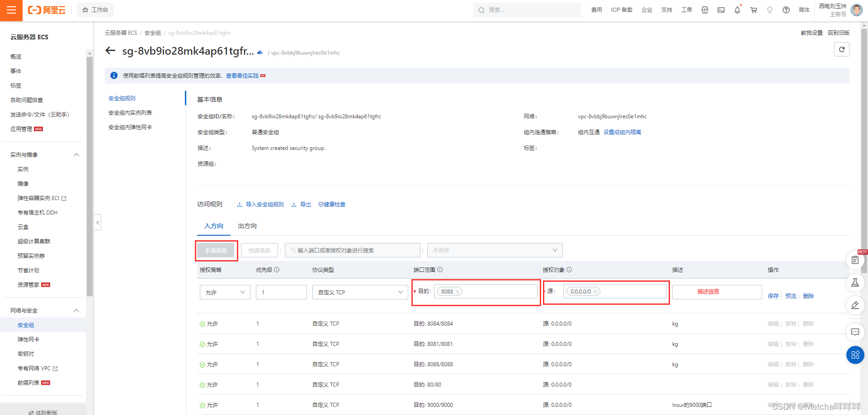The height and width of the screenshot is (415, 868).
Task: Open the help question mark icon
Action: tap(786, 10)
